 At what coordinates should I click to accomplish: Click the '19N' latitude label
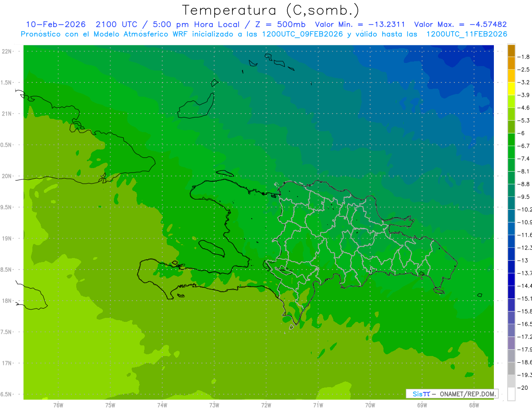tap(7, 239)
